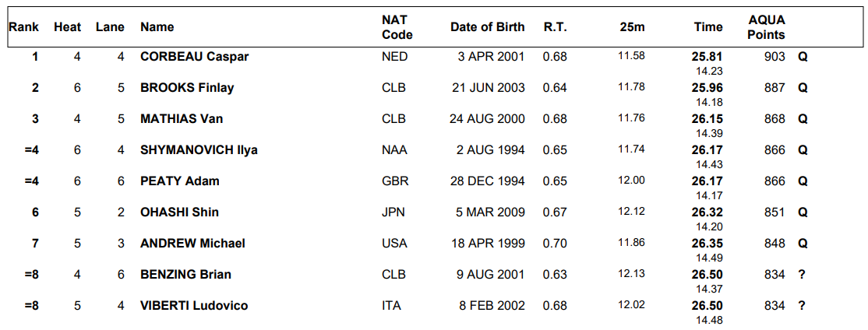
Task: Click the NAT Code column header
Action: (397, 27)
